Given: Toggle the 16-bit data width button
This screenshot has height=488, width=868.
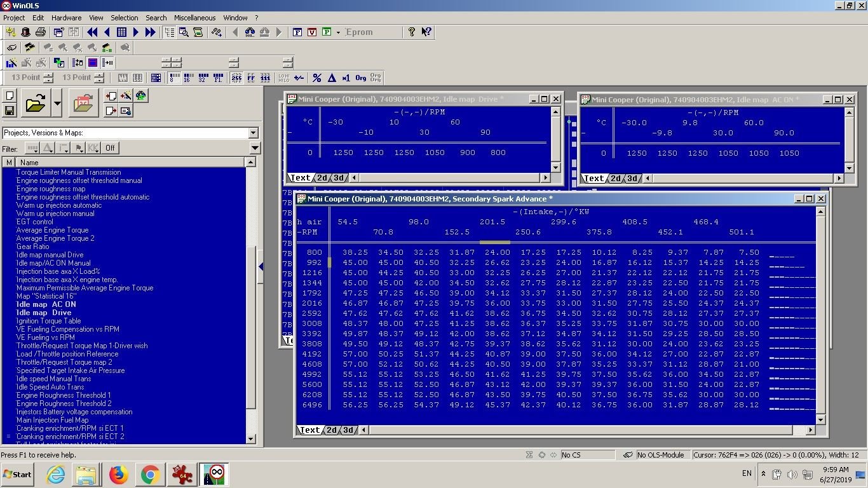Looking at the screenshot, I should [x=188, y=78].
